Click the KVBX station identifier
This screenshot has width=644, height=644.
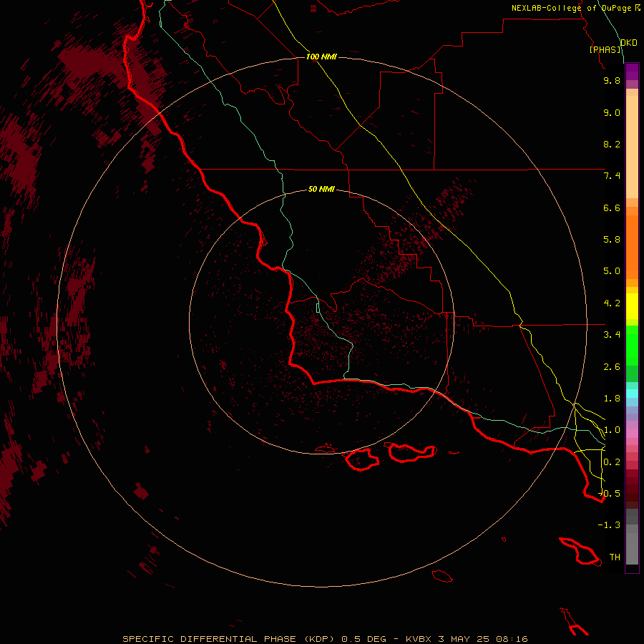[x=419, y=639]
